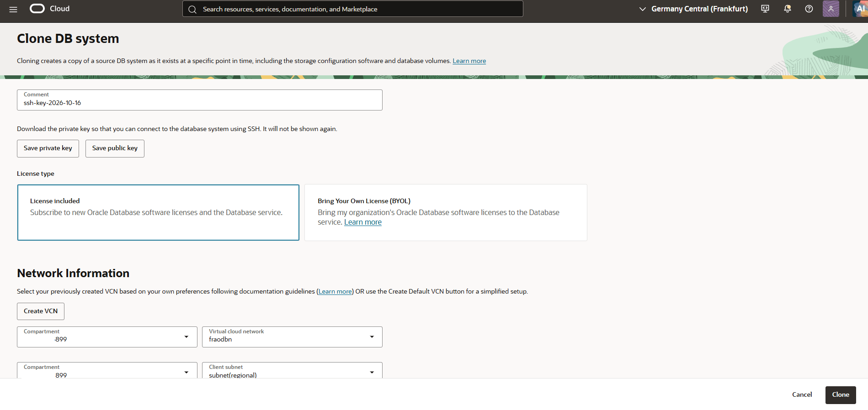Click the search resources and services box
Image resolution: width=868 pixels, height=410 pixels.
[353, 9]
